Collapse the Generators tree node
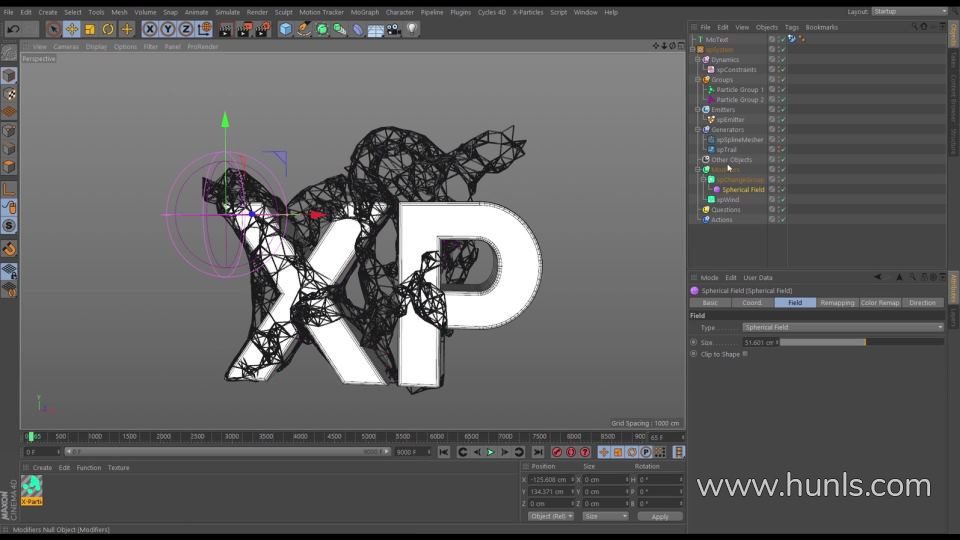Screen dimensions: 960x540 click(698, 130)
